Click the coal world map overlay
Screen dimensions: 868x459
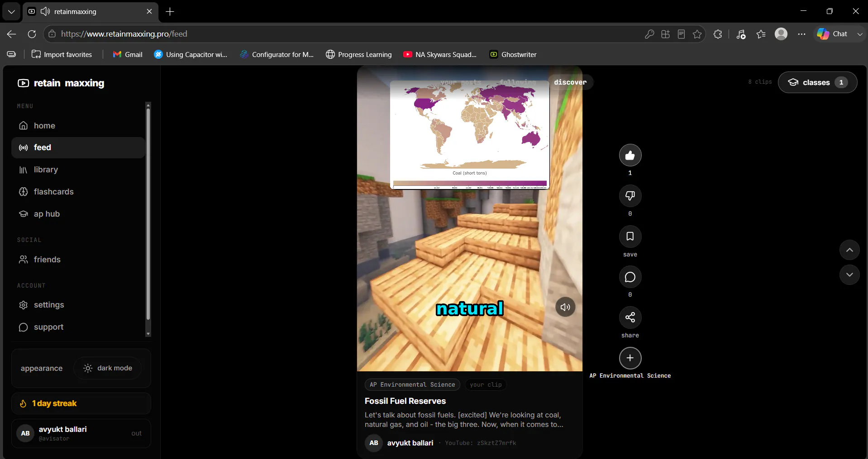tap(470, 135)
